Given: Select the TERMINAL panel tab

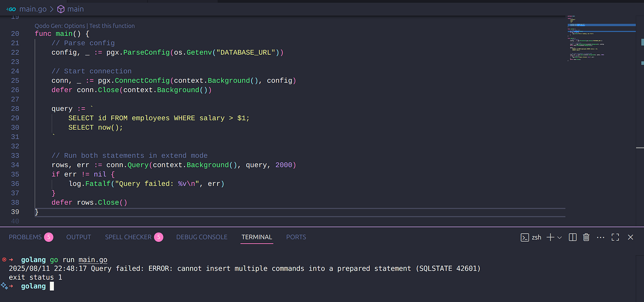Looking at the screenshot, I should click(x=257, y=237).
